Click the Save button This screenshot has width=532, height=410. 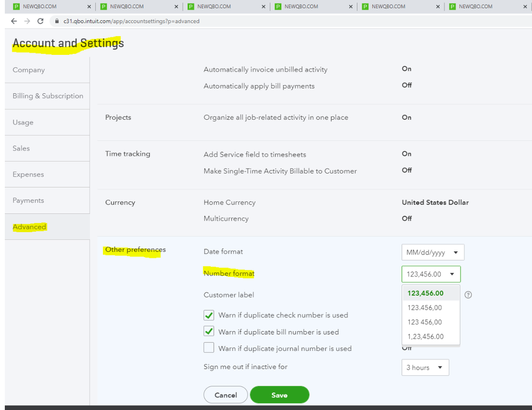(x=279, y=395)
